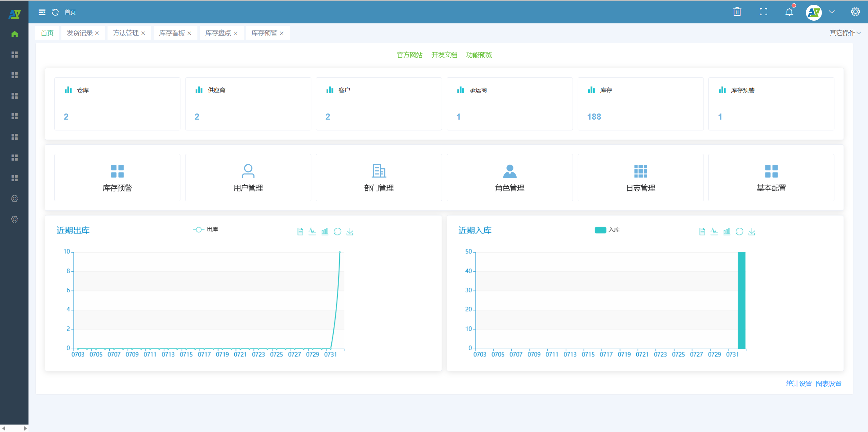Click 客户 statistics card
The height and width of the screenshot is (432, 868).
tap(379, 104)
